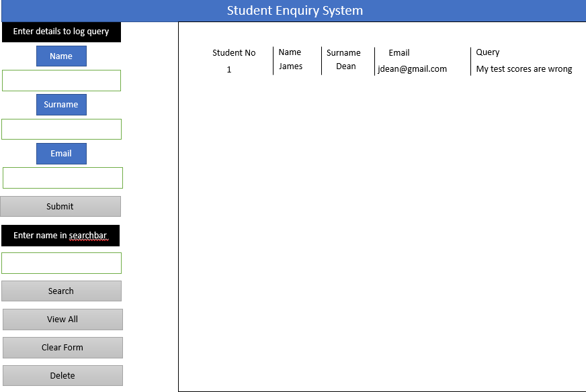Image resolution: width=586 pixels, height=392 pixels.
Task: Click the 'Student No' column header
Action: point(234,52)
